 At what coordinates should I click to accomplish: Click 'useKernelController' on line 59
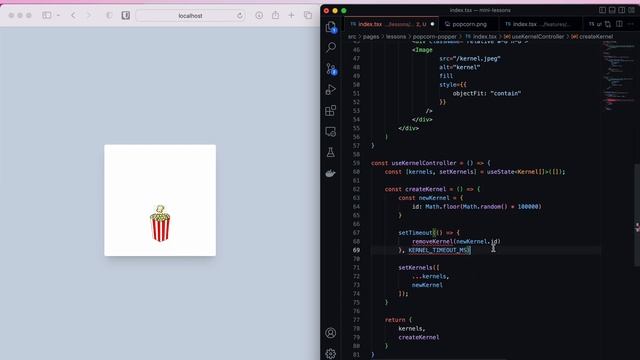point(424,163)
